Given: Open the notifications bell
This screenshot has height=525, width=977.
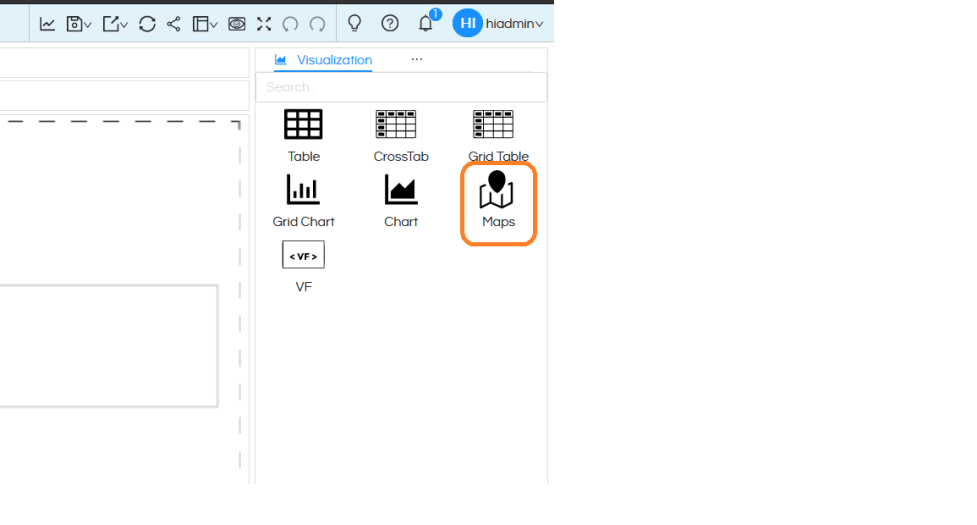Looking at the screenshot, I should [x=426, y=24].
